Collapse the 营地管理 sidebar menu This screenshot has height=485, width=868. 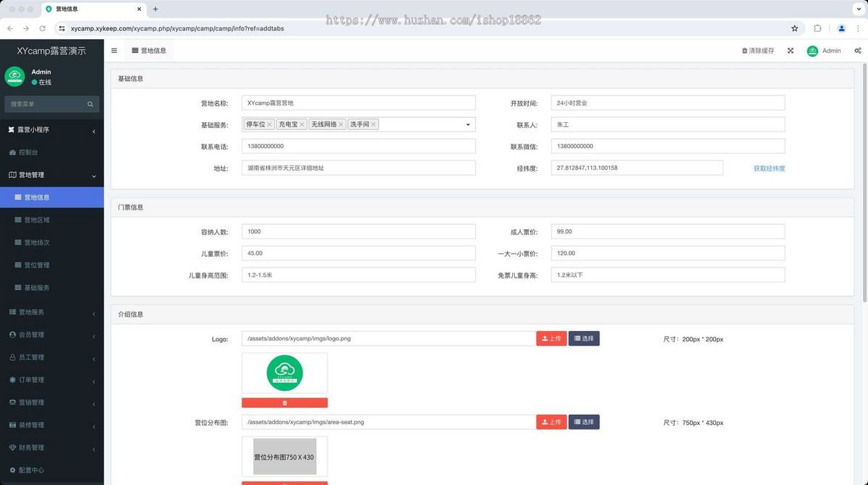click(51, 175)
